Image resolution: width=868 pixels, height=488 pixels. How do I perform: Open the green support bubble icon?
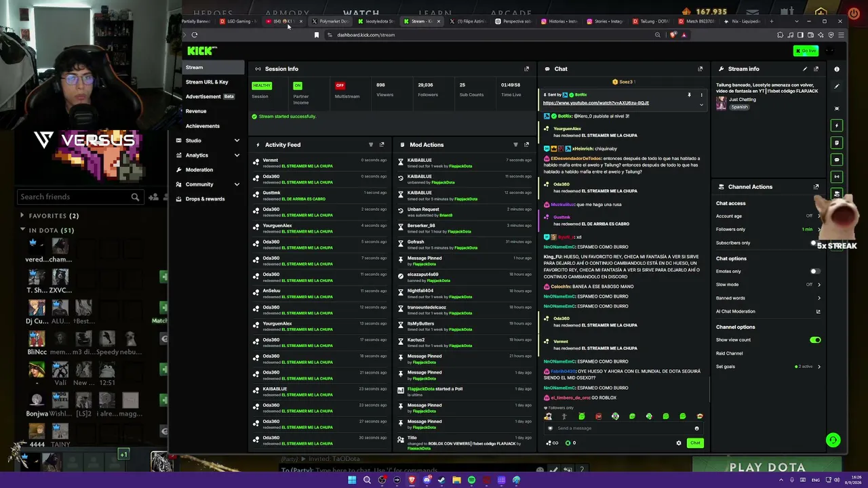(x=833, y=440)
